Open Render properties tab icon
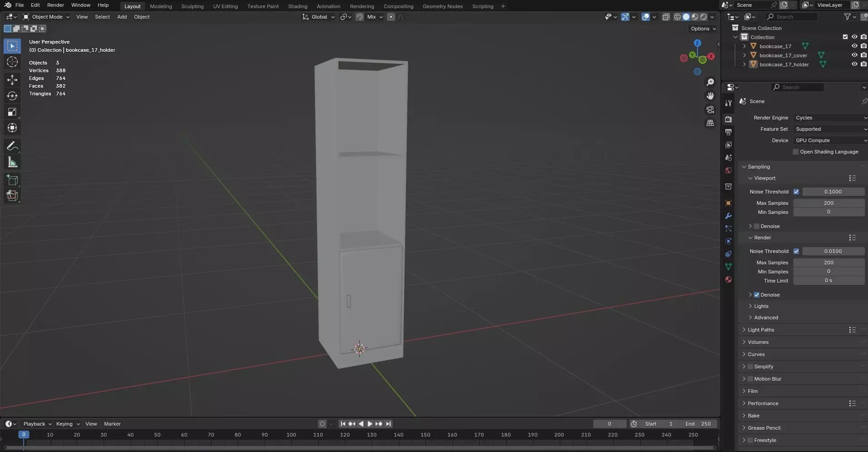Viewport: 868px width, 452px height. pos(728,119)
